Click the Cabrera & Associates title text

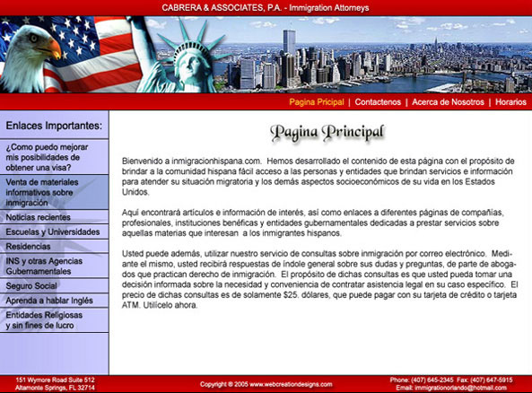coord(266,7)
